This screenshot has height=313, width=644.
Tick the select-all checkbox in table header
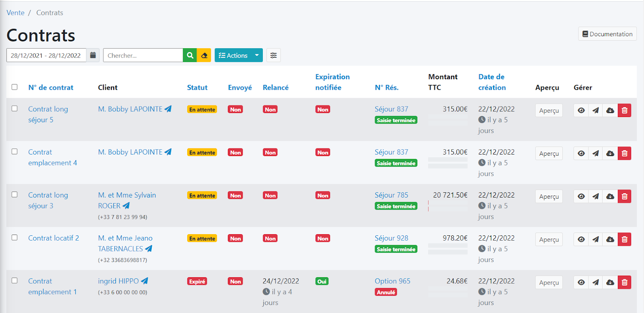pos(14,87)
